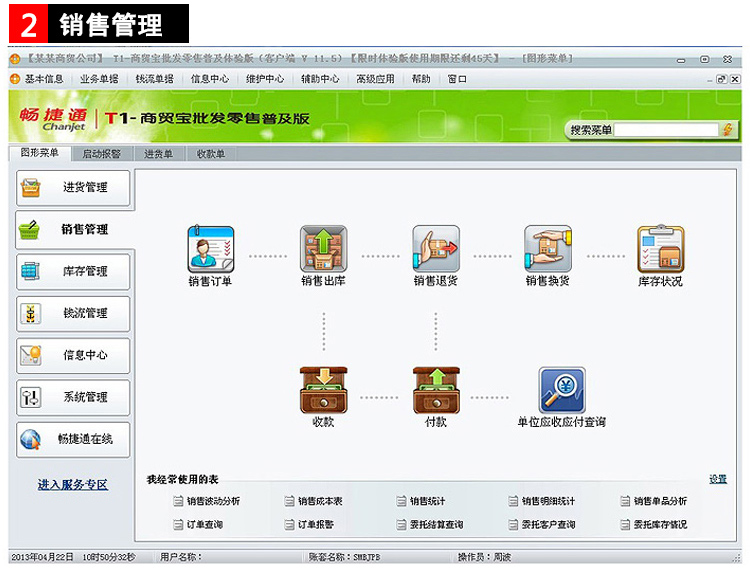Click the document icon beside 订单查询
The height and width of the screenshot is (570, 750).
point(178,525)
